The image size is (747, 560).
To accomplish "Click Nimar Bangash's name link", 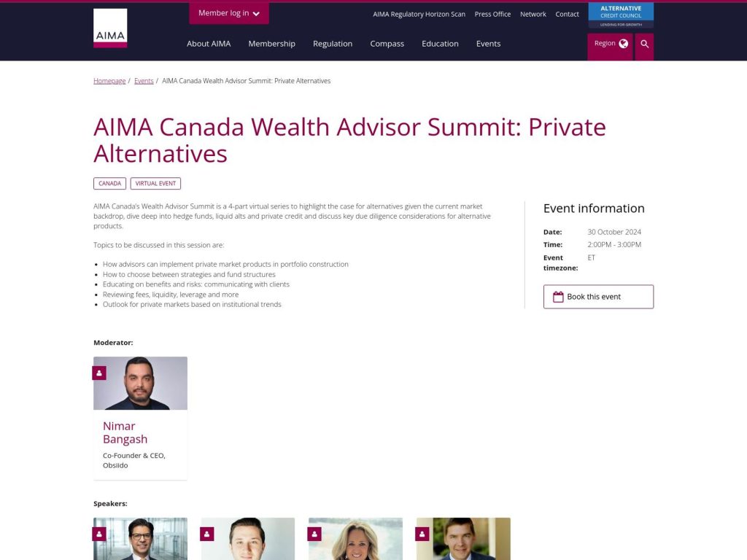I will [x=125, y=432].
